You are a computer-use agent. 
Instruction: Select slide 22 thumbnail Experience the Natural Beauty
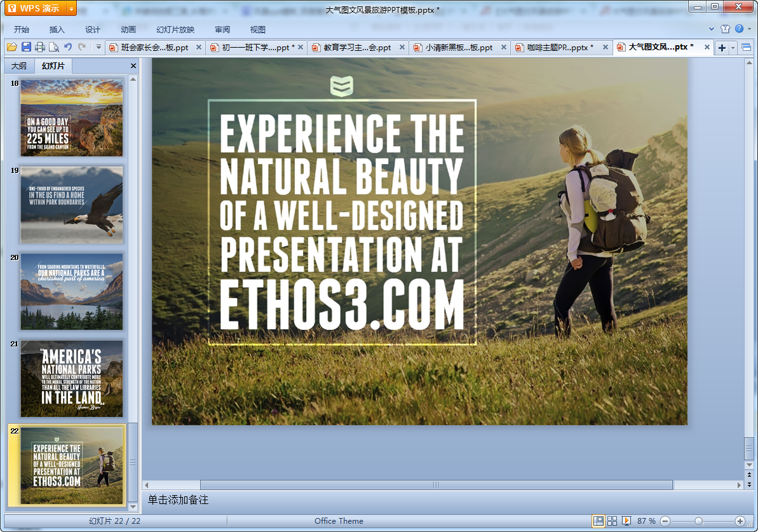point(72,466)
